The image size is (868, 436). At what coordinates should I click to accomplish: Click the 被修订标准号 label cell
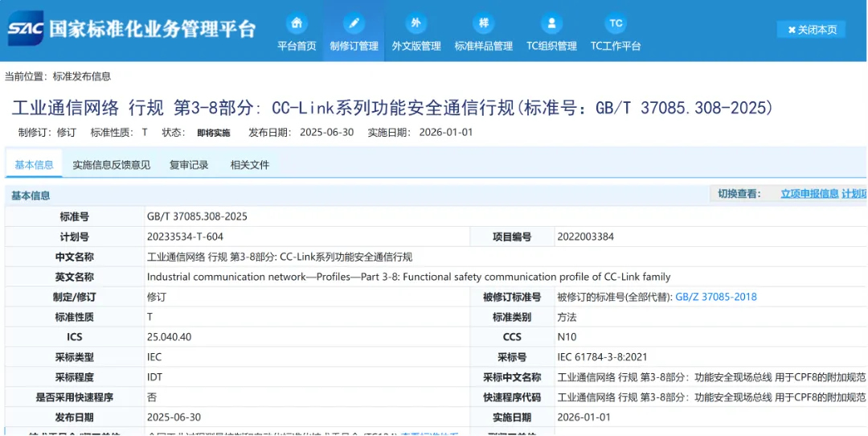pyautogui.click(x=512, y=297)
